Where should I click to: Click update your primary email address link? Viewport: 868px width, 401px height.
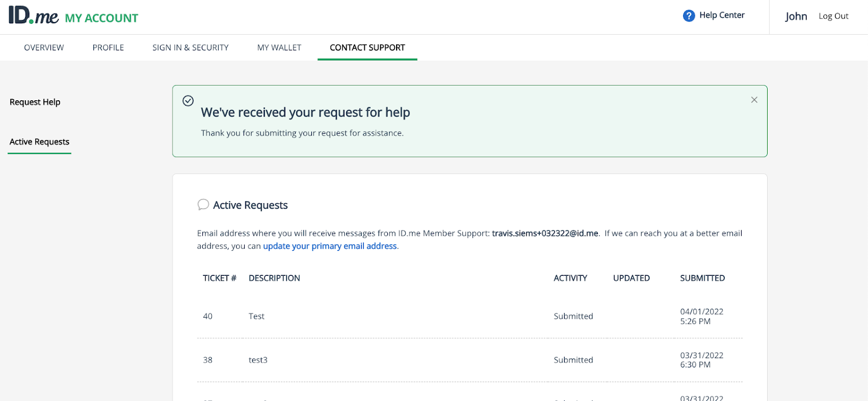click(x=330, y=246)
